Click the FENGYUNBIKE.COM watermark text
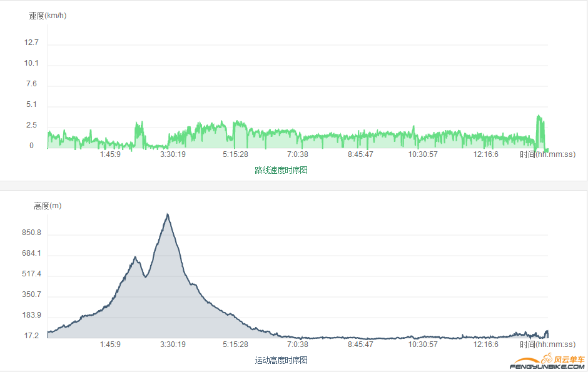Viewport: 588px width, 372px height. tap(547, 368)
